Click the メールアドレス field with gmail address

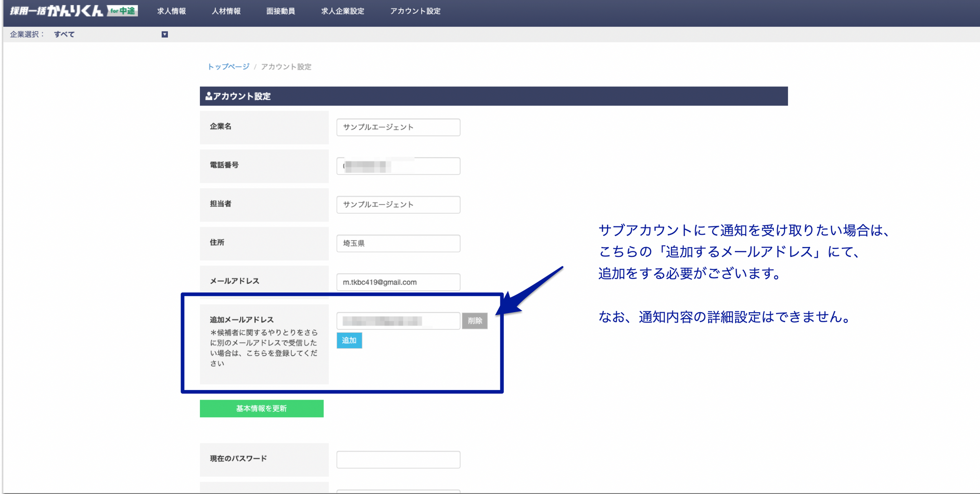pos(398,282)
